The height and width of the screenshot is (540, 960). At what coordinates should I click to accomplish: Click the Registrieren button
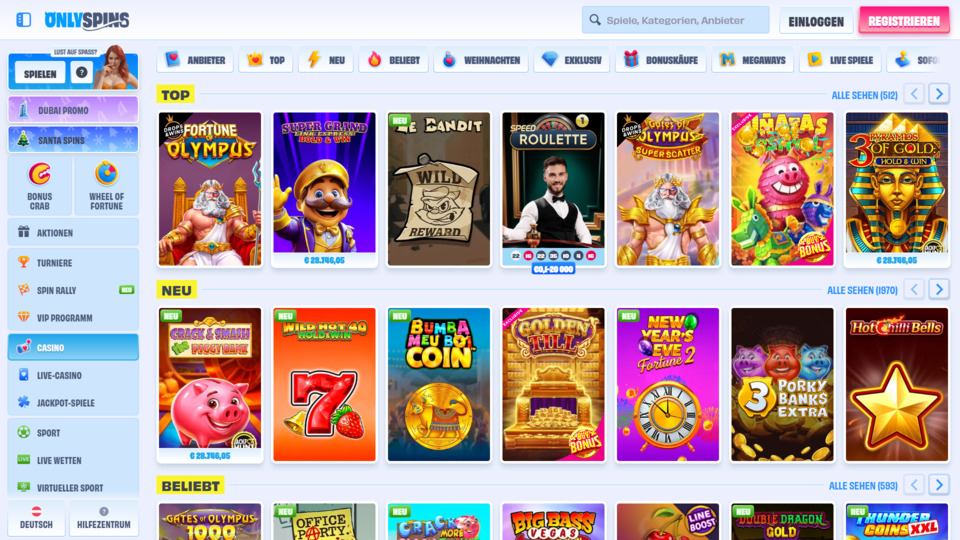[904, 21]
